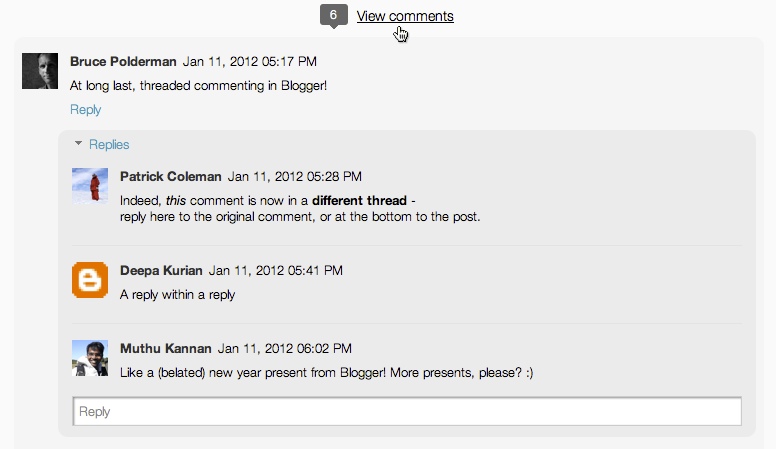The image size is (776, 449).
Task: Open Muthu Kannan's name link
Action: click(166, 349)
